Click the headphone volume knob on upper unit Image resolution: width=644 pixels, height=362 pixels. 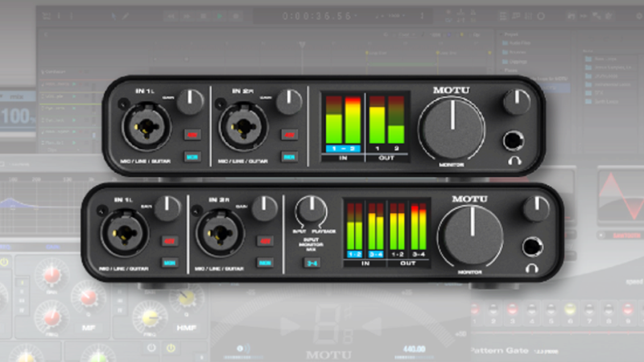pos(517,101)
